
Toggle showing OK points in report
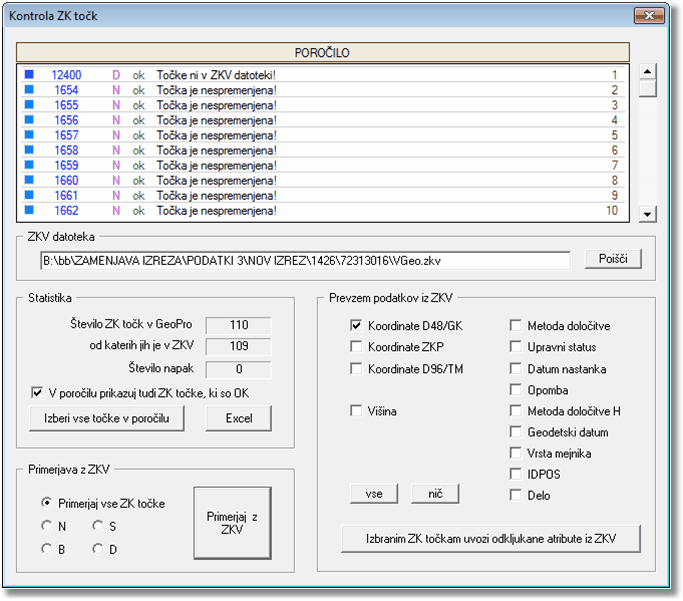click(x=38, y=393)
